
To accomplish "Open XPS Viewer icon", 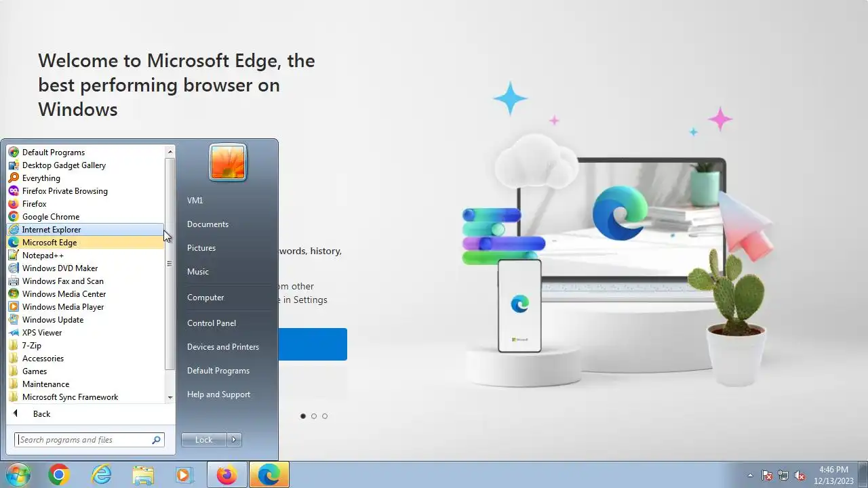I will (13, 333).
